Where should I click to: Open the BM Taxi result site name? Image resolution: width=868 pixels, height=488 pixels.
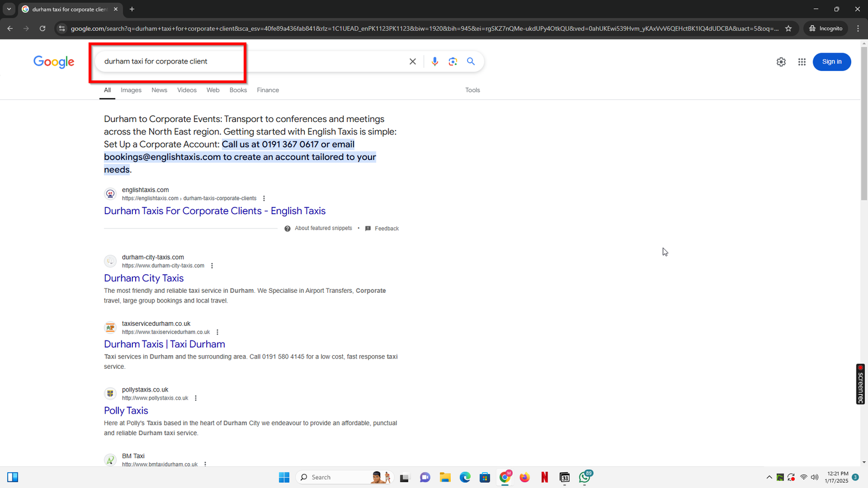pyautogui.click(x=133, y=456)
